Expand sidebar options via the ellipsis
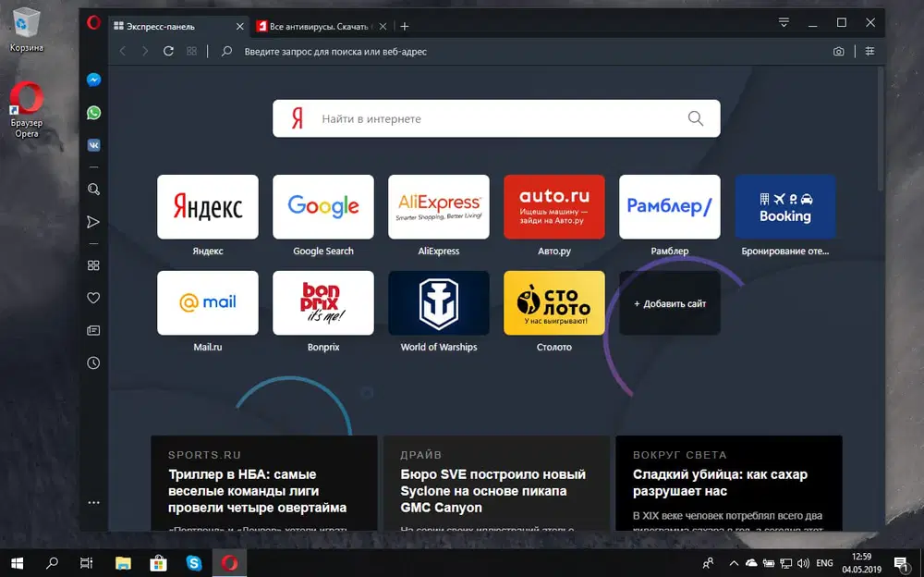This screenshot has height=577, width=924. click(92, 502)
